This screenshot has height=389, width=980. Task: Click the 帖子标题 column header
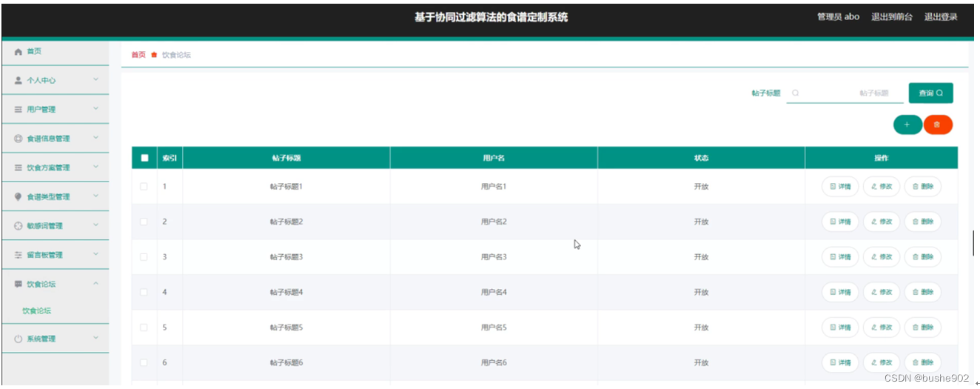pos(286,158)
